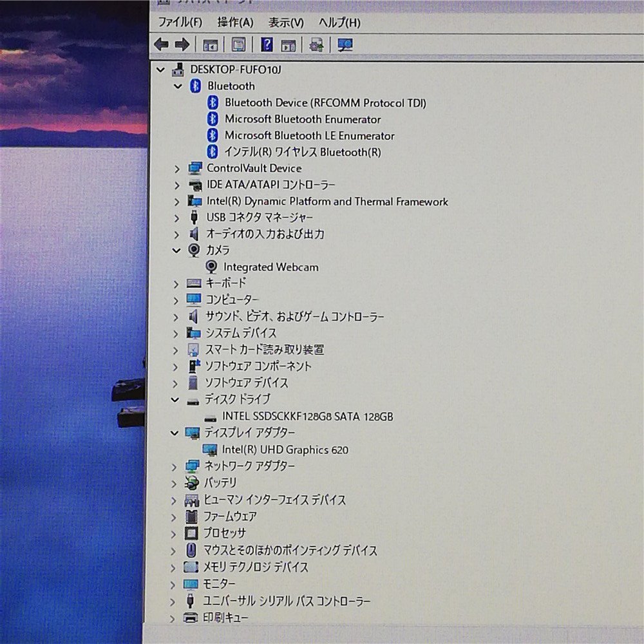The height and width of the screenshot is (644, 644).
Task: Click the Back navigation arrow in the toolbar
Action: click(161, 44)
